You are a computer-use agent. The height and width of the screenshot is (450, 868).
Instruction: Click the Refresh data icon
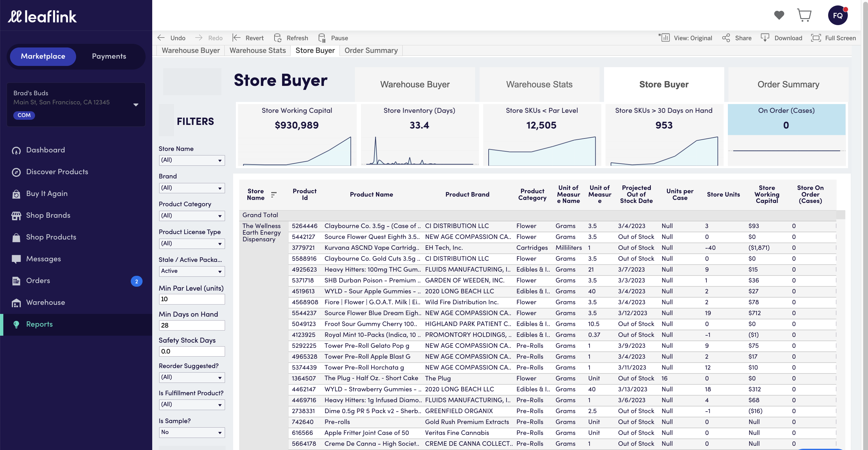tap(278, 38)
